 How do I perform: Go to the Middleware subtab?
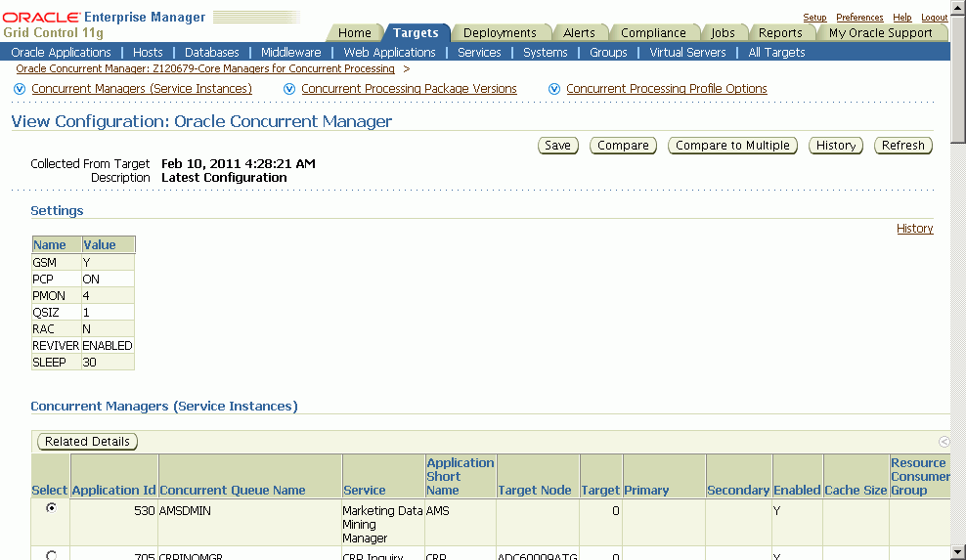290,53
